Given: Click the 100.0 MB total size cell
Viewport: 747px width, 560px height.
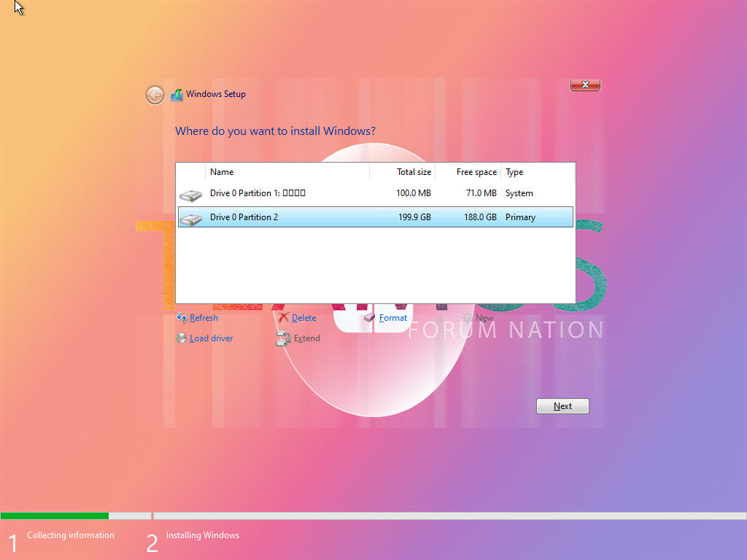Looking at the screenshot, I should 414,193.
